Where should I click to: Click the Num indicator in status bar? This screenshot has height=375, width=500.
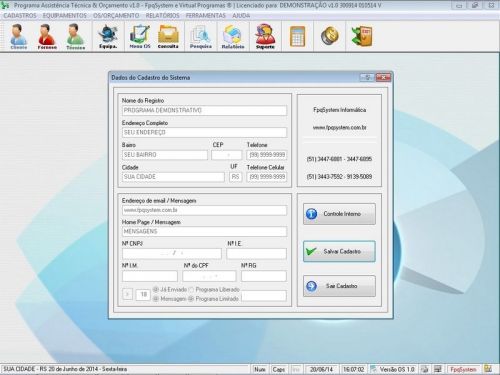(260, 369)
